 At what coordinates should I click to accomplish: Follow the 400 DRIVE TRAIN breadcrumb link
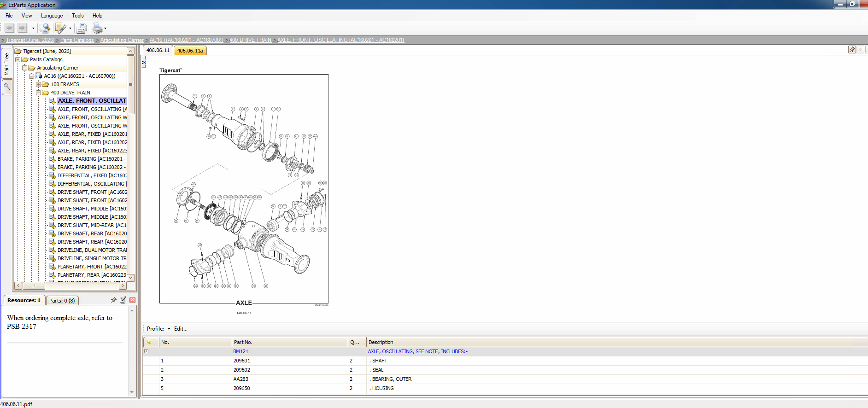tap(250, 40)
